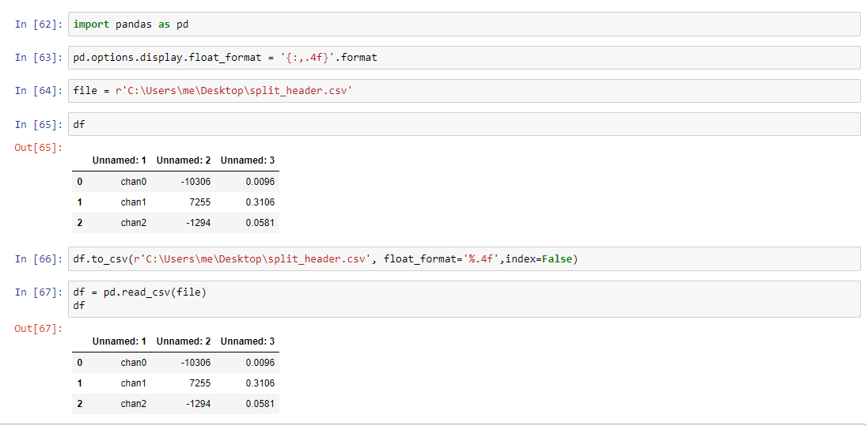Click '0.0581' value in Out[65] table
Viewport: 868px width, 426px height.
260,223
